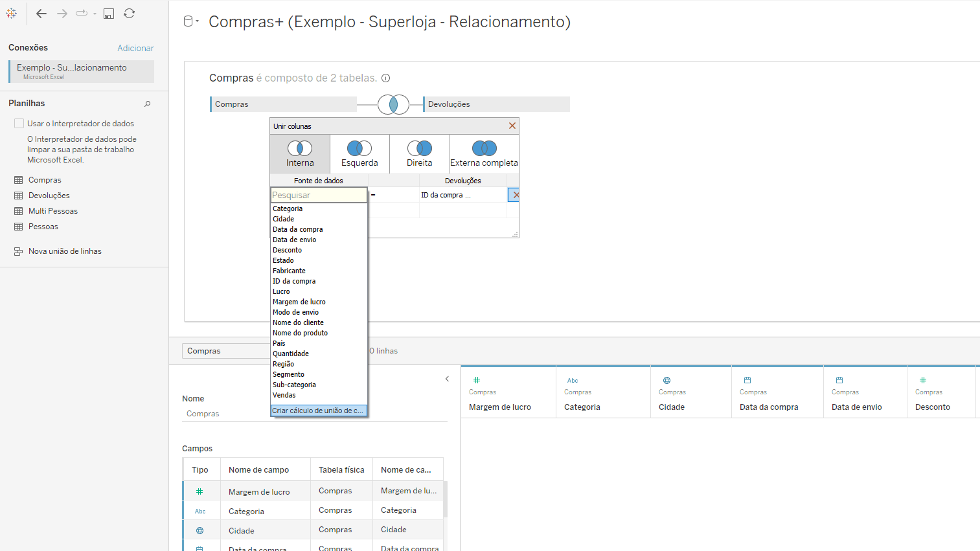Pick Categoria from the field list
This screenshot has width=980, height=551.
288,208
